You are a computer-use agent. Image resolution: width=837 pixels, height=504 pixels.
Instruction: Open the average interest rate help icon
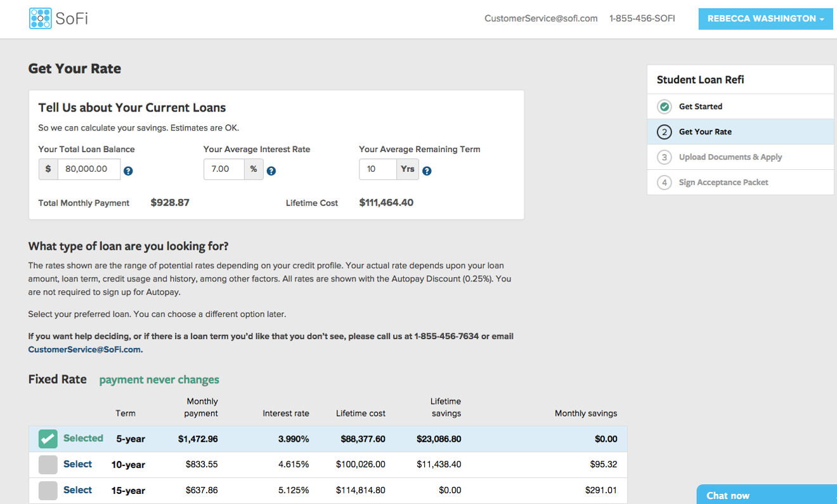[x=271, y=171]
